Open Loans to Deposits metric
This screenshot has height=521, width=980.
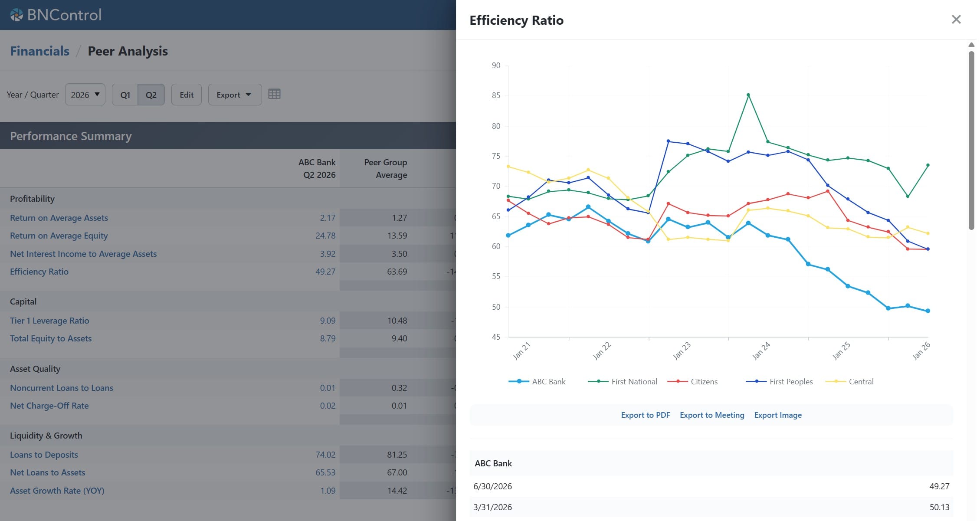click(44, 455)
